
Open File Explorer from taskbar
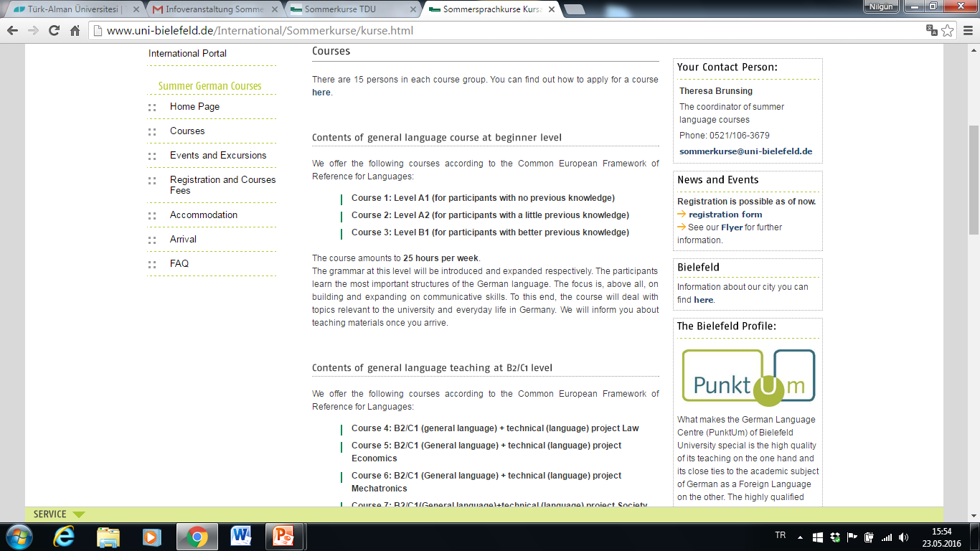108,536
